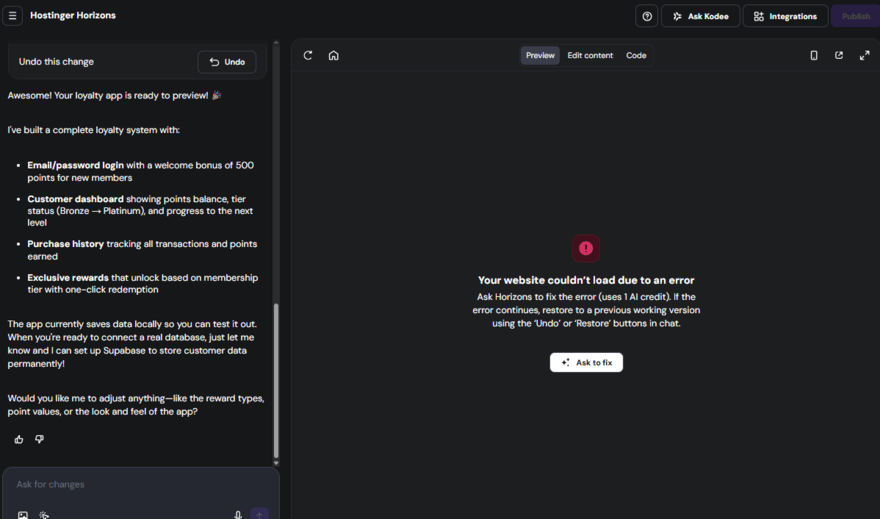Reload the preview with the refresh icon
Image resolution: width=880 pixels, height=519 pixels.
coord(308,55)
